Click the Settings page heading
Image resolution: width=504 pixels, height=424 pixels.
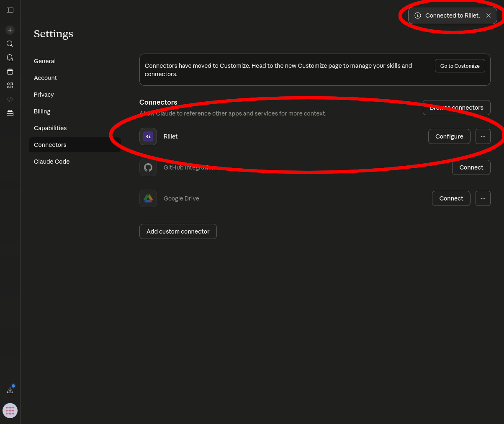click(54, 33)
